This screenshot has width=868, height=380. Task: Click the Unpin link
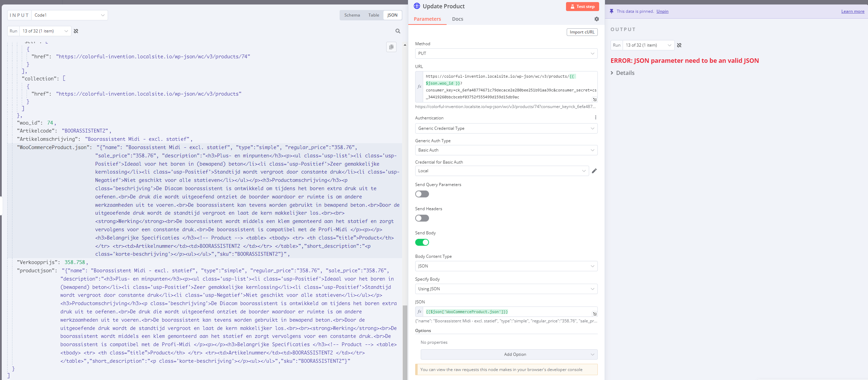(662, 11)
